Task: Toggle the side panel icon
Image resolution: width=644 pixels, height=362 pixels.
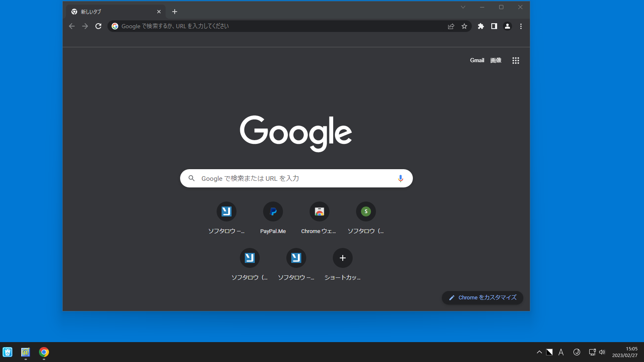Action: tap(494, 26)
